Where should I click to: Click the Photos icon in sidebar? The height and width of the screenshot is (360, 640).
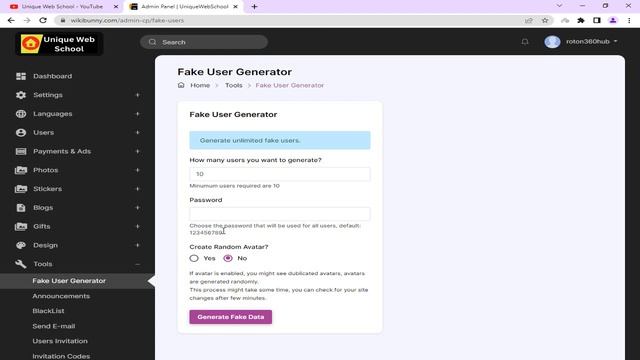(21, 170)
